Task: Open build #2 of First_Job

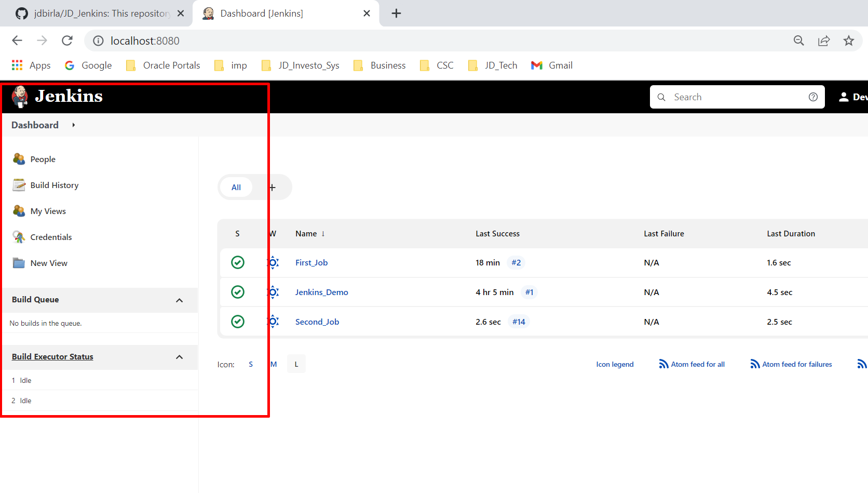Action: tap(516, 263)
